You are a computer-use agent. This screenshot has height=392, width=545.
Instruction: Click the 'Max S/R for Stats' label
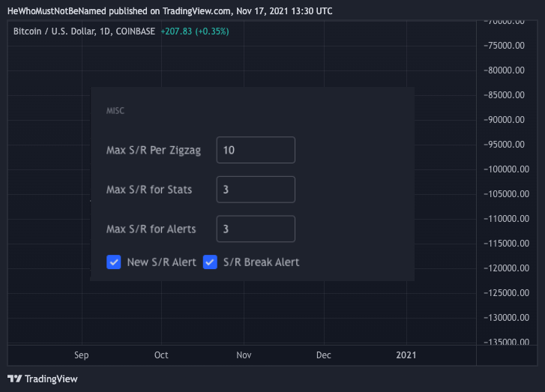tap(149, 190)
